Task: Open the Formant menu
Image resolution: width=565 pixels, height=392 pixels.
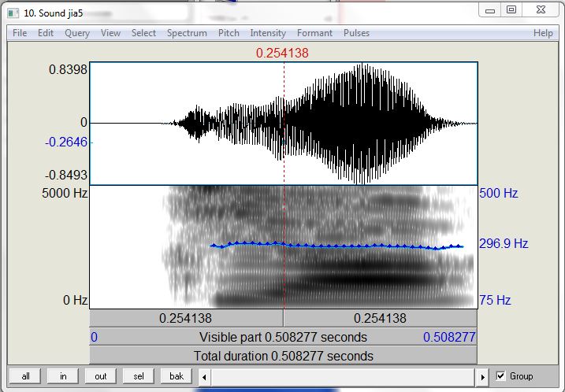Action: [314, 33]
